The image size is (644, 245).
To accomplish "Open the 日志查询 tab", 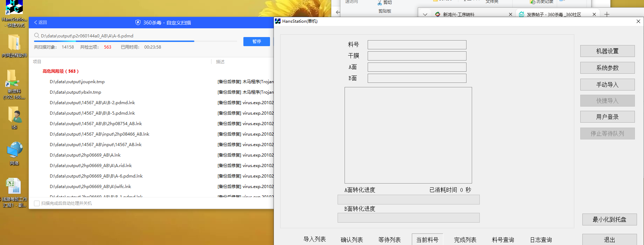I will [x=541, y=240].
